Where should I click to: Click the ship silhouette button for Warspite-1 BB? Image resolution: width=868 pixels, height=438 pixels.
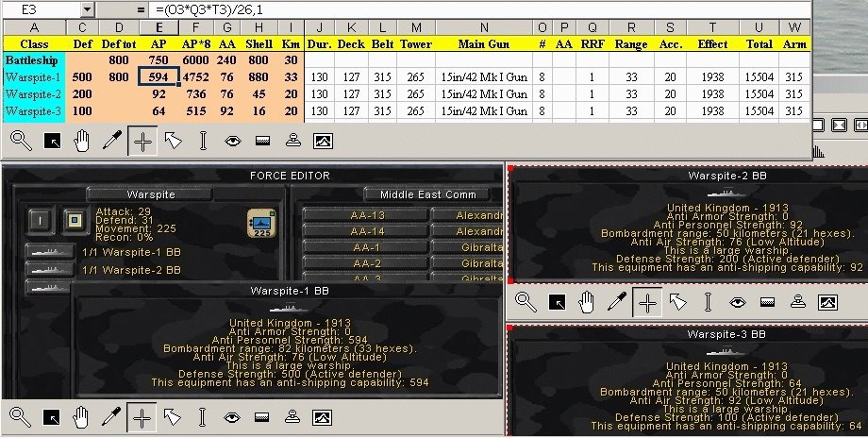point(50,252)
